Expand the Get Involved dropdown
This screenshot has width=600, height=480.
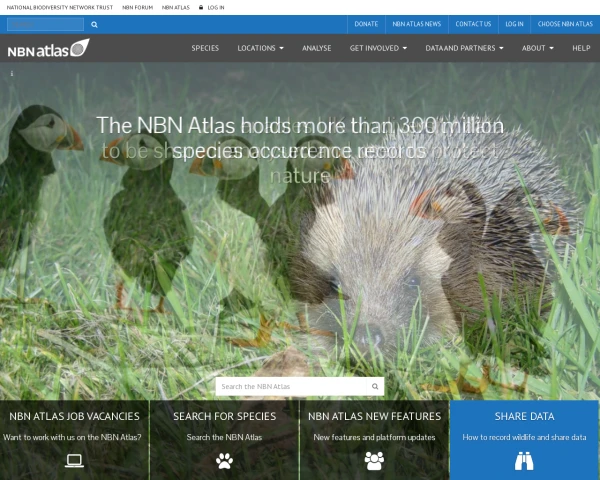click(378, 48)
